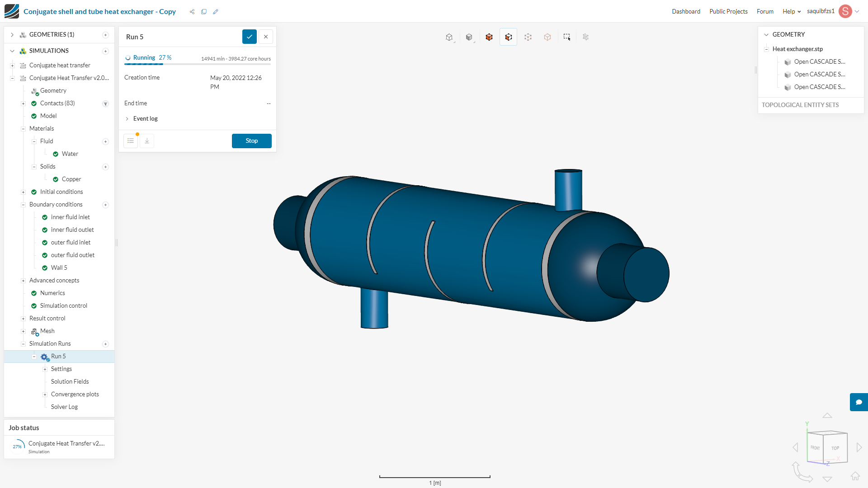868x488 pixels.
Task: Add a new simulation run
Action: pyautogui.click(x=105, y=344)
